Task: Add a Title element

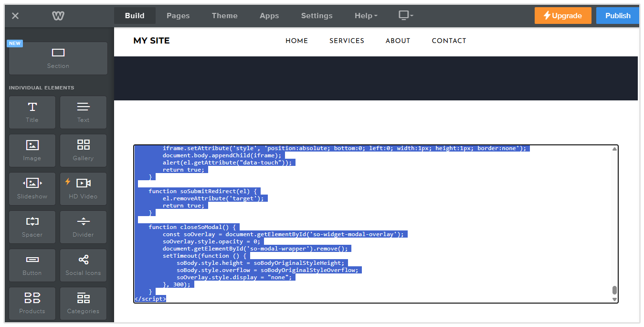Action: pos(32,112)
